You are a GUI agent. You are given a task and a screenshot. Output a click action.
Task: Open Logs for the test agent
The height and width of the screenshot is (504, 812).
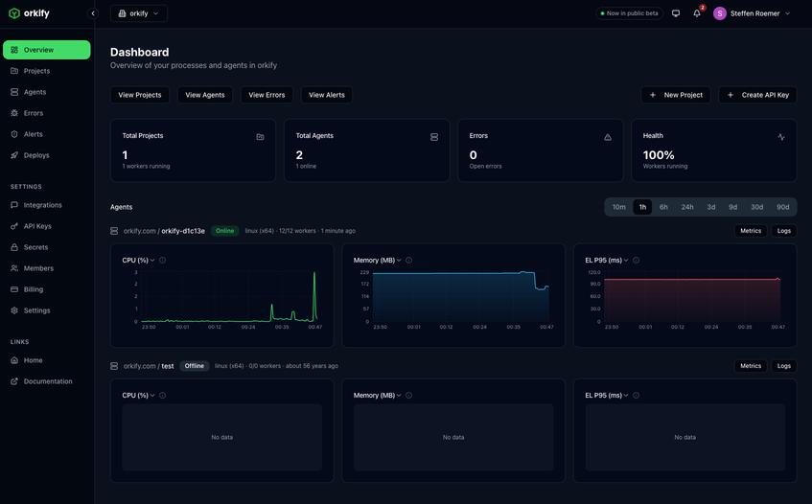coord(783,366)
